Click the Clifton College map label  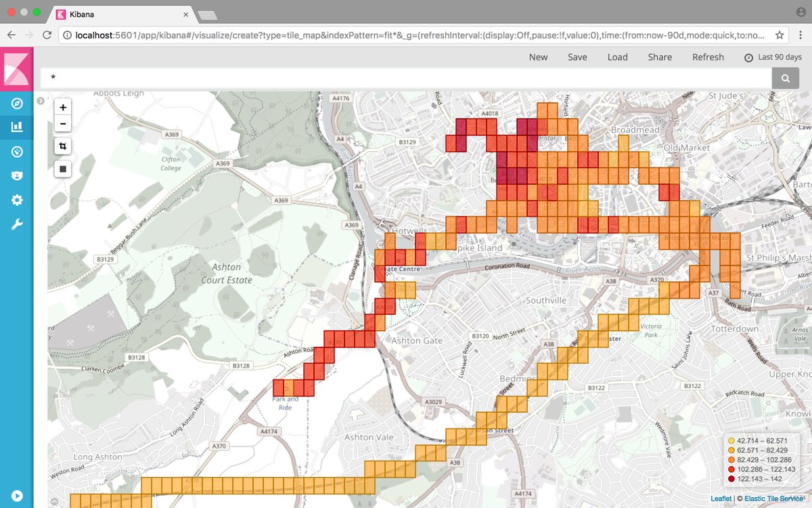coord(171,164)
